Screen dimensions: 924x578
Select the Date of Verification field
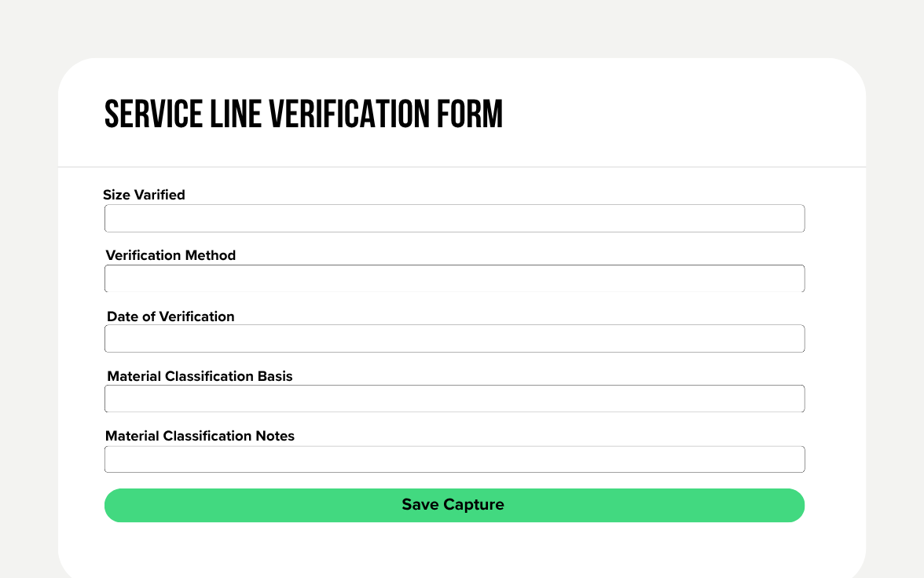(454, 338)
